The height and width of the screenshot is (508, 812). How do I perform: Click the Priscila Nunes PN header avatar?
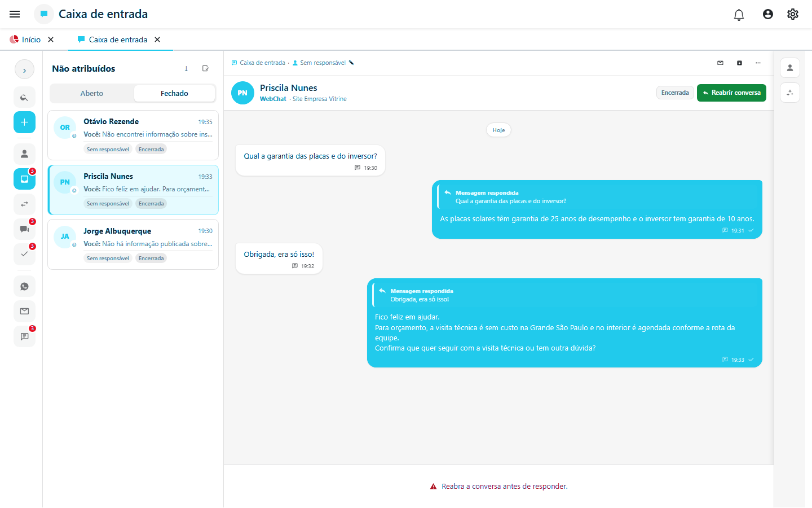[242, 93]
